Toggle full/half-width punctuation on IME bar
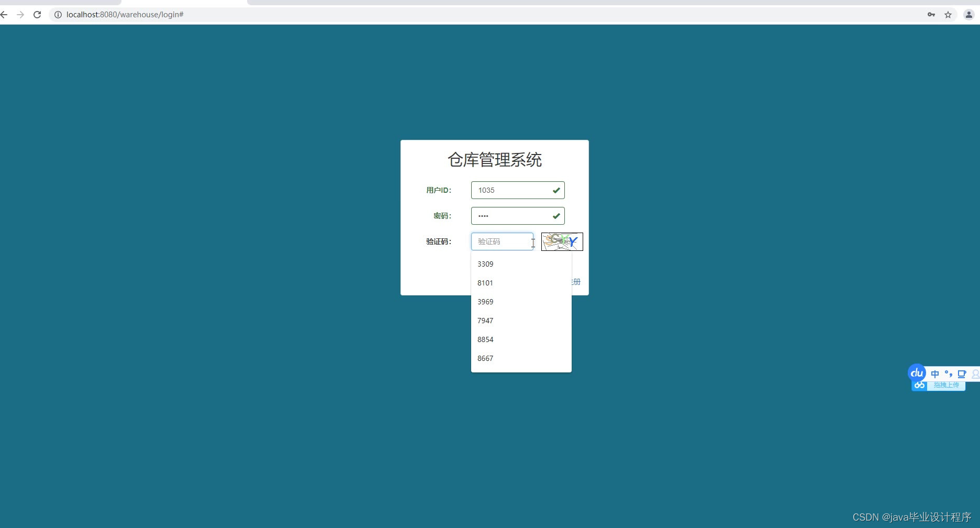This screenshot has width=980, height=528. pos(949,373)
